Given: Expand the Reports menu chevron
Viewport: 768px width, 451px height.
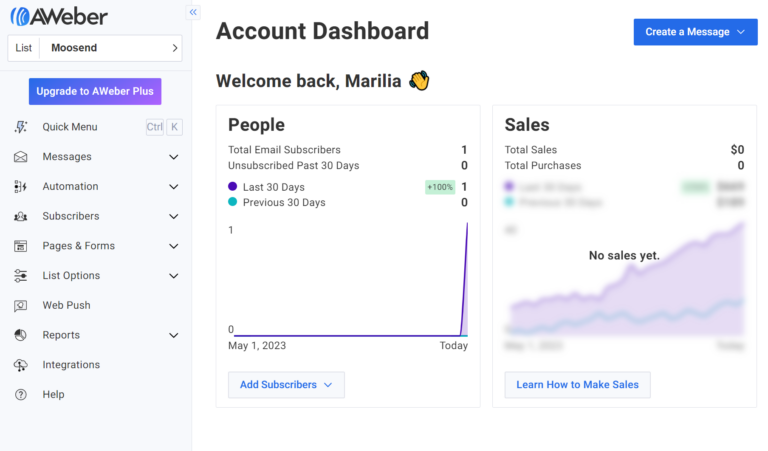Looking at the screenshot, I should tap(173, 335).
